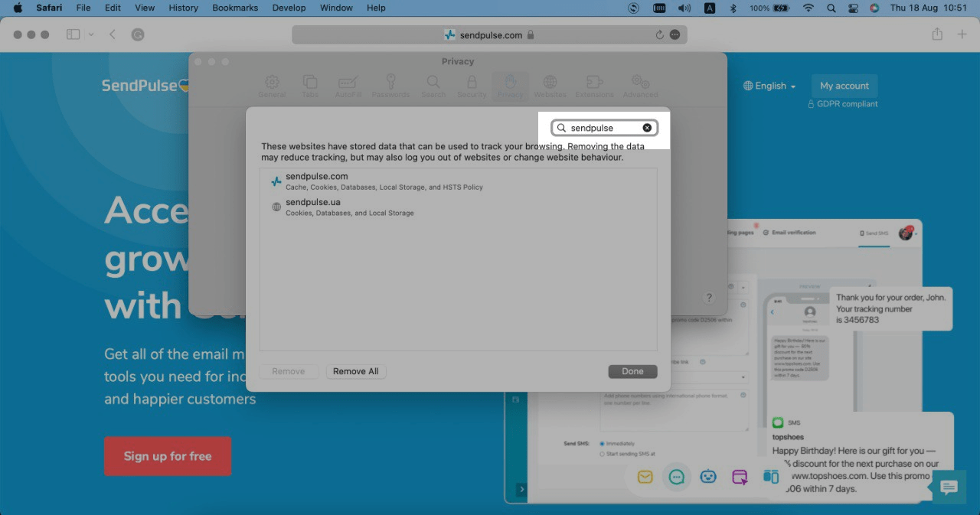Open the live chat widget
The width and height of the screenshot is (980, 515).
click(949, 487)
